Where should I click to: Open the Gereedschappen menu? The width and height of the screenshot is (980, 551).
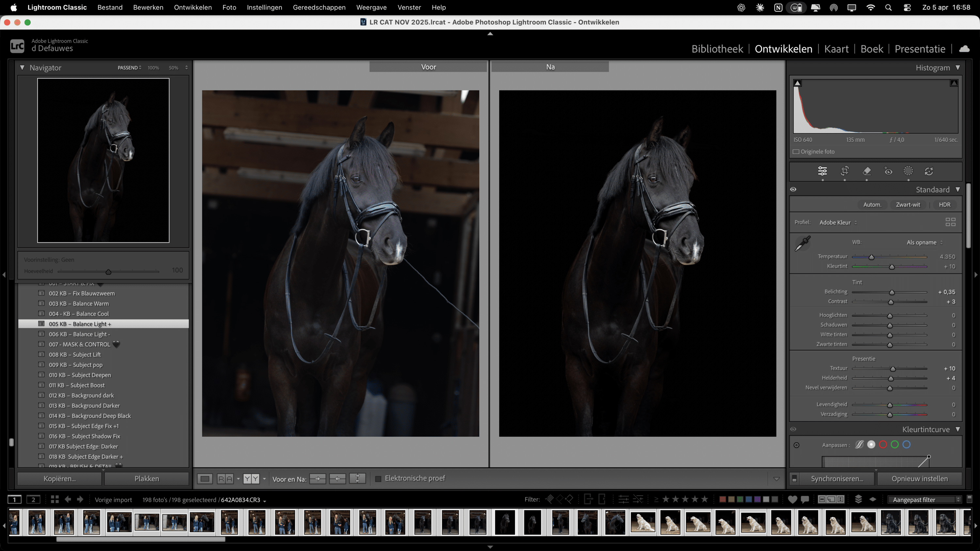click(319, 7)
